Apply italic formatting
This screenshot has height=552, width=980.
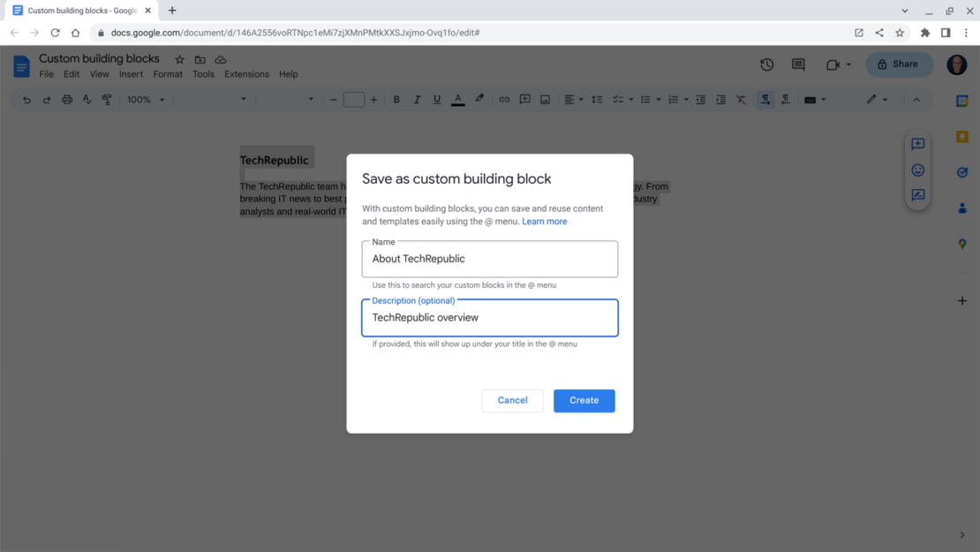(416, 99)
